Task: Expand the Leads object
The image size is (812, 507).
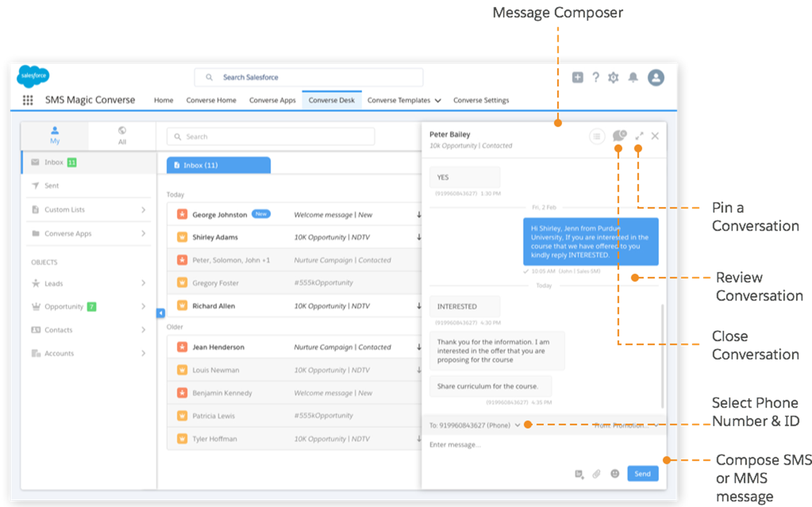Action: tap(143, 283)
